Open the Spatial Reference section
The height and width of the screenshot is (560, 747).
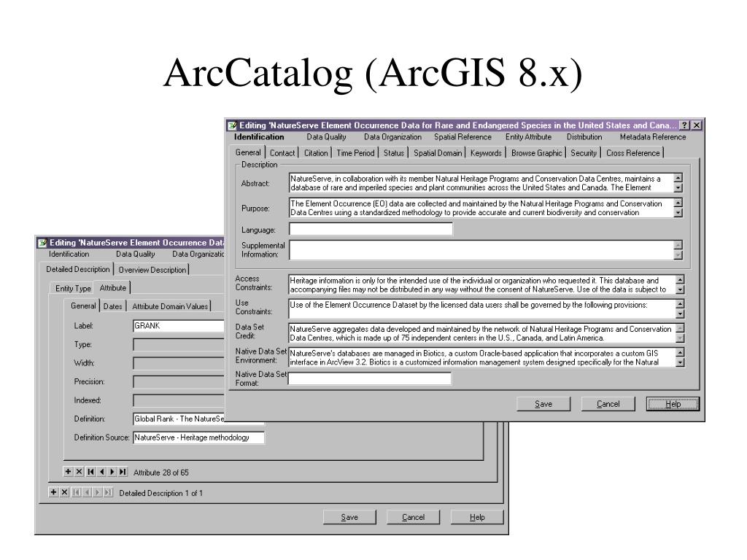pyautogui.click(x=462, y=137)
